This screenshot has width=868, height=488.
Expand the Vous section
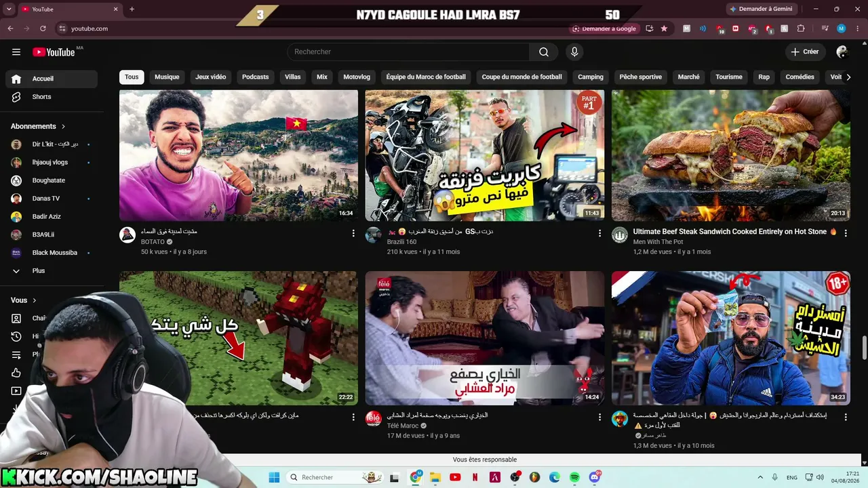click(24, 300)
